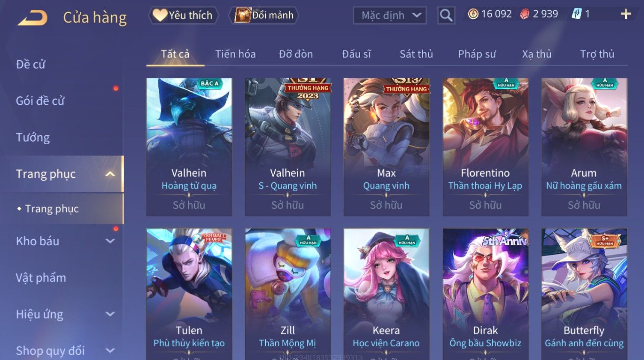Open Đổi mảnh fragment exchange chest

(264, 15)
